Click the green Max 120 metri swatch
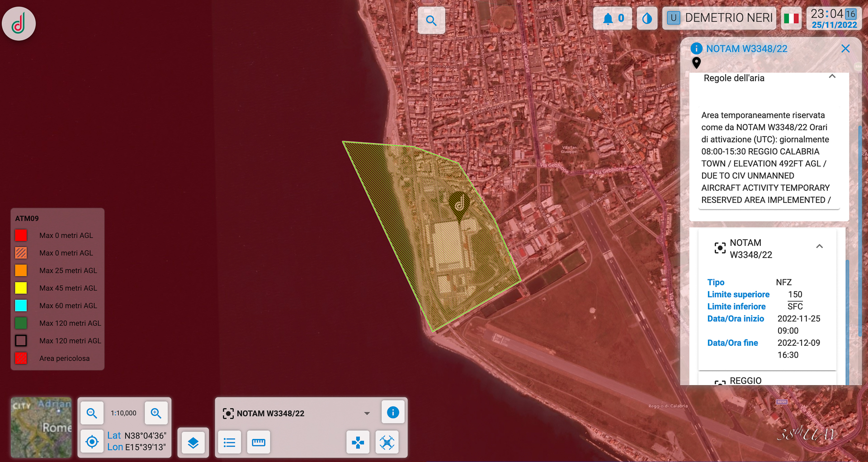Image resolution: width=868 pixels, height=462 pixels. pos(21,323)
